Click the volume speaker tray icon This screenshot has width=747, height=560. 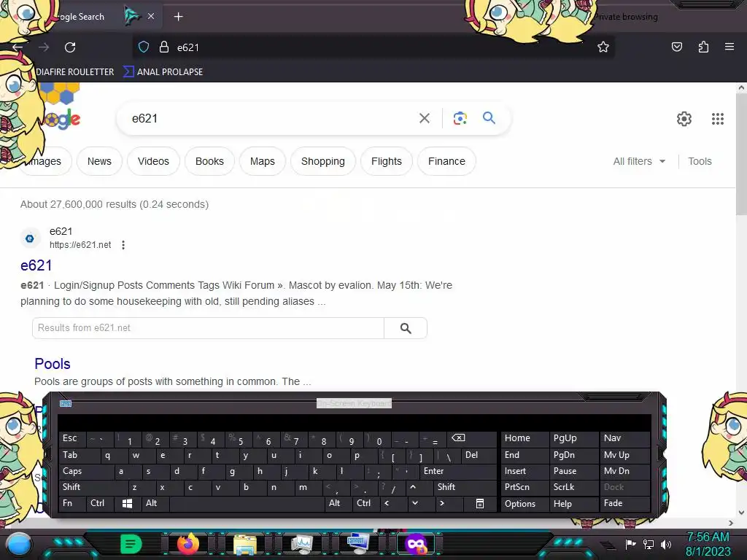[666, 544]
